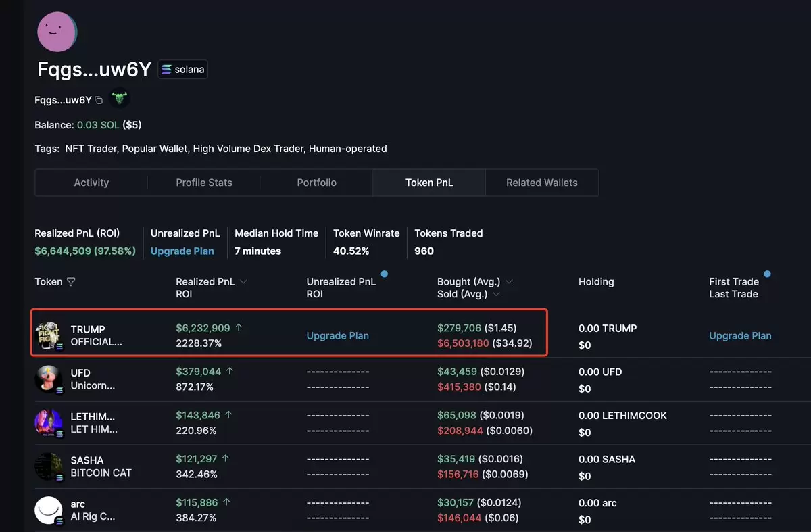Click the SASHA Bitcoin Cat icon
Image resolution: width=811 pixels, height=532 pixels.
click(49, 466)
